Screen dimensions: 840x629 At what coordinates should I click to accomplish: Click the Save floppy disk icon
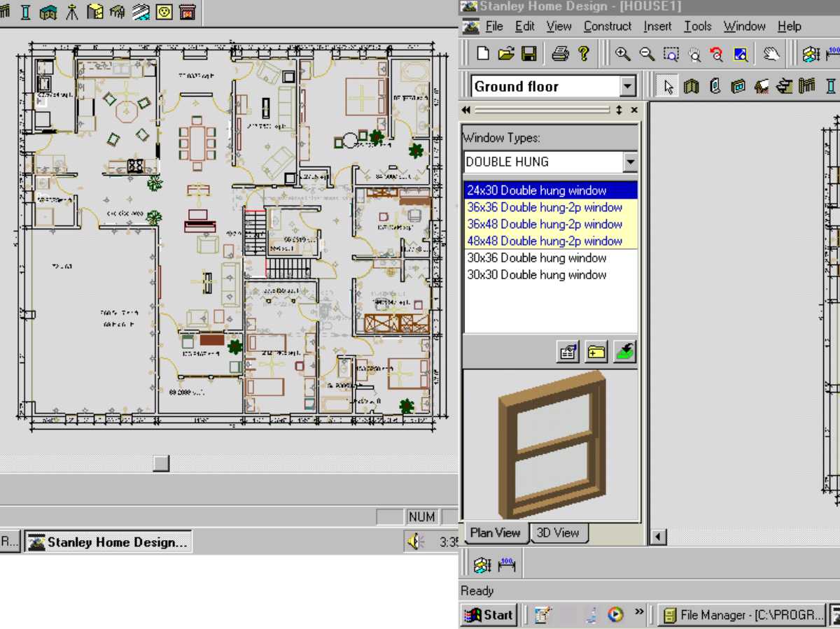[x=529, y=54]
